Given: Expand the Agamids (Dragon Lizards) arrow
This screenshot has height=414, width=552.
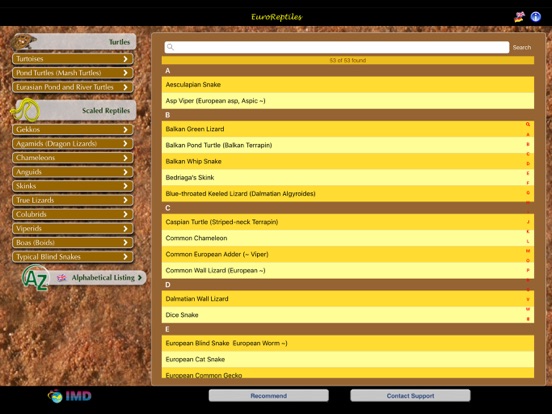Looking at the screenshot, I should pyautogui.click(x=125, y=144).
